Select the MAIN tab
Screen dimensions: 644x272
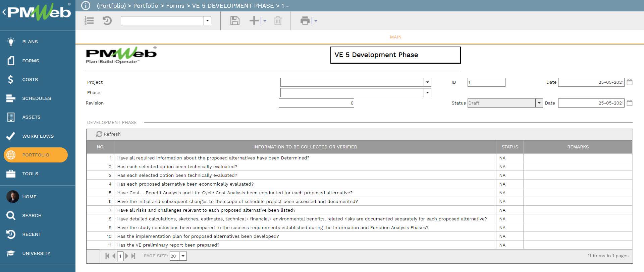tap(395, 37)
